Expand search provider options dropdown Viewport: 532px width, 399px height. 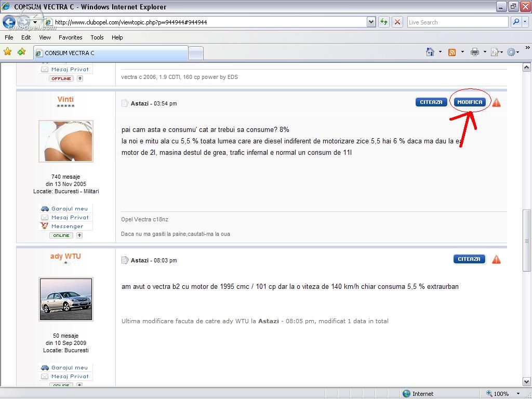click(x=525, y=22)
